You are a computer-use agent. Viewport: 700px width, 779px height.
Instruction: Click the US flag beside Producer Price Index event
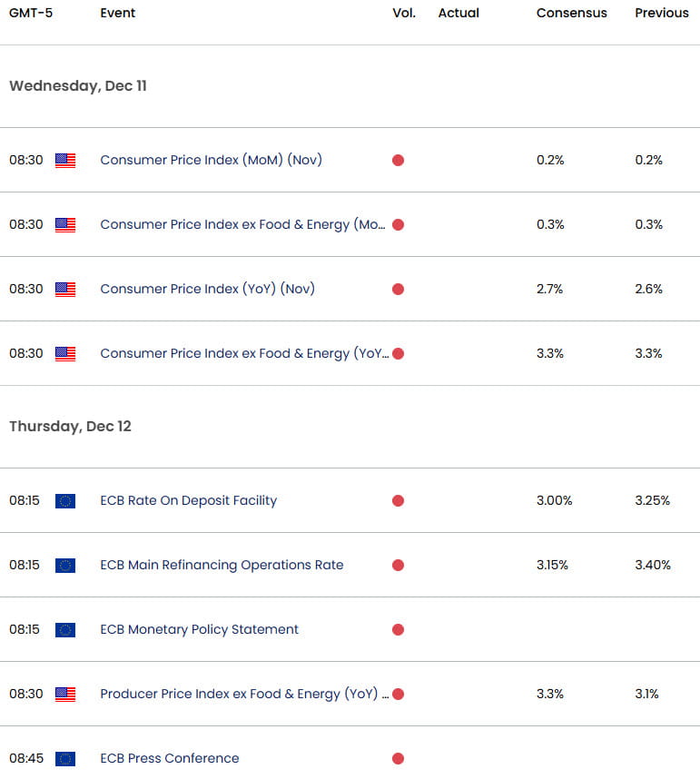coord(64,694)
